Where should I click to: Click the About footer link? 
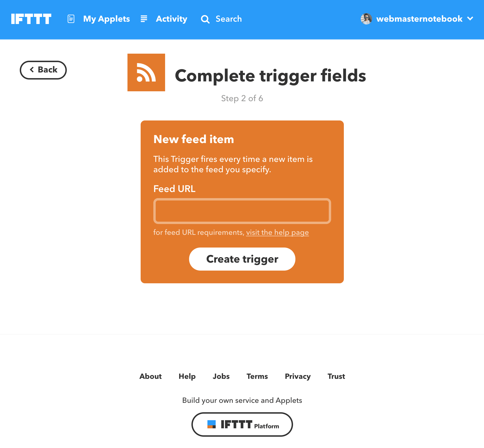point(151,376)
